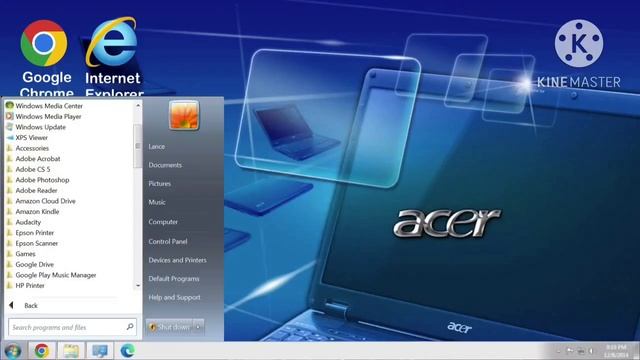Expand the Adobe Acrobat folder
The width and height of the screenshot is (640, 360).
coord(33,158)
